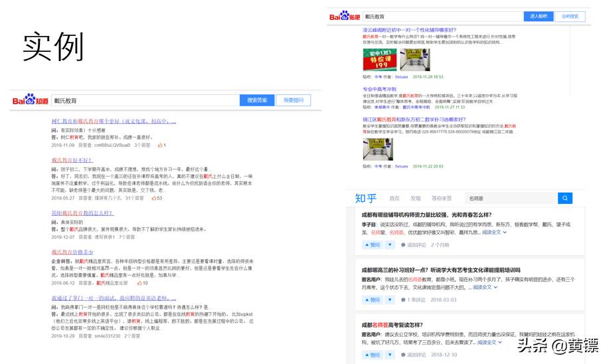
Task: Click the comment bubble icon beside 2个月前
Action: 403,245
